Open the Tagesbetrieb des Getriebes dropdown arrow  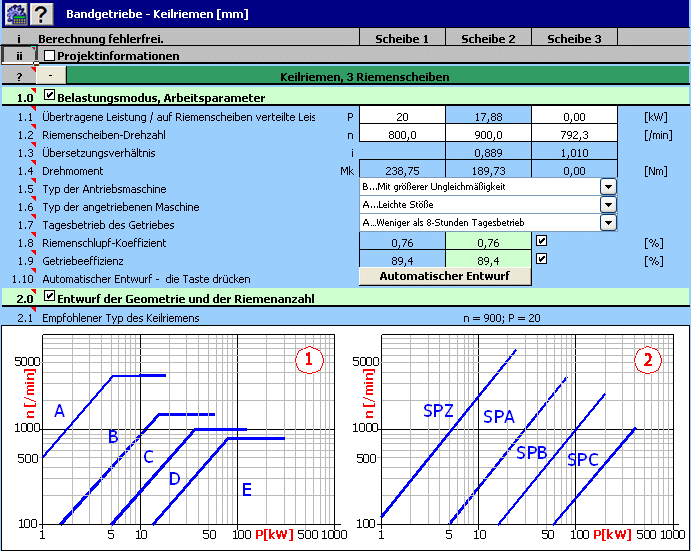click(x=608, y=223)
